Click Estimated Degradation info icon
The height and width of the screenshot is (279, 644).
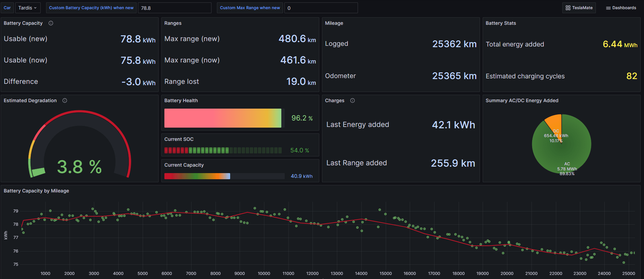point(65,100)
